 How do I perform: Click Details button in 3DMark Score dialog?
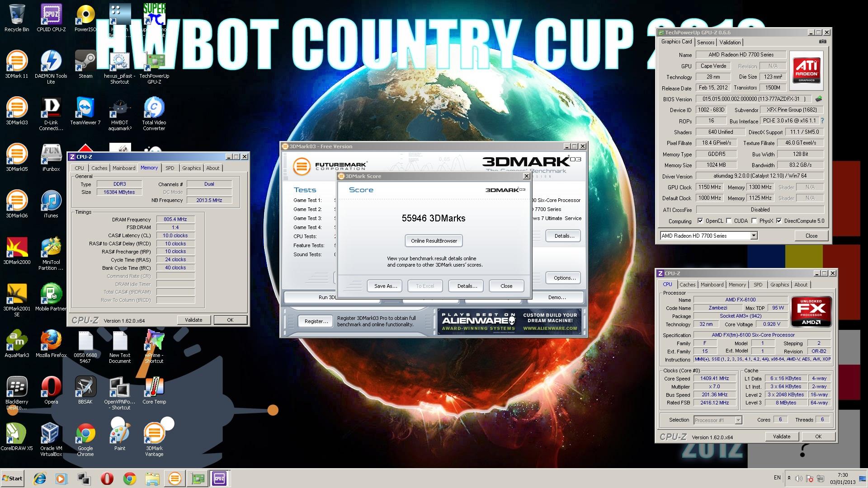pos(467,286)
